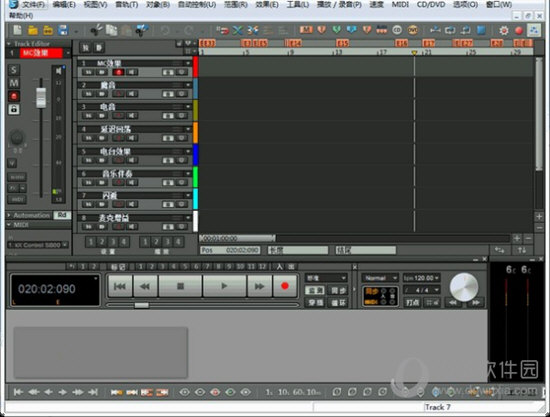Click the copy objects toolbar icon
The height and width of the screenshot is (417, 550).
[112, 31]
